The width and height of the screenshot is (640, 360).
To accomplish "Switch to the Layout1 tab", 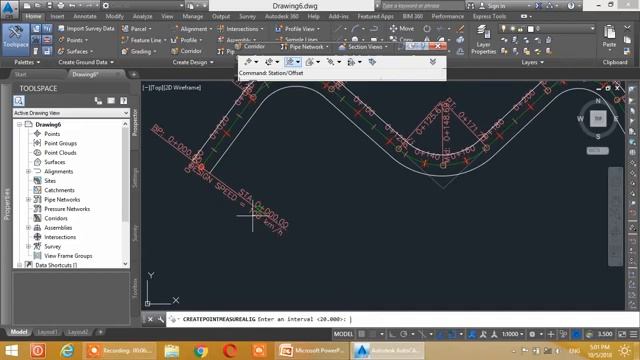I will (x=47, y=332).
